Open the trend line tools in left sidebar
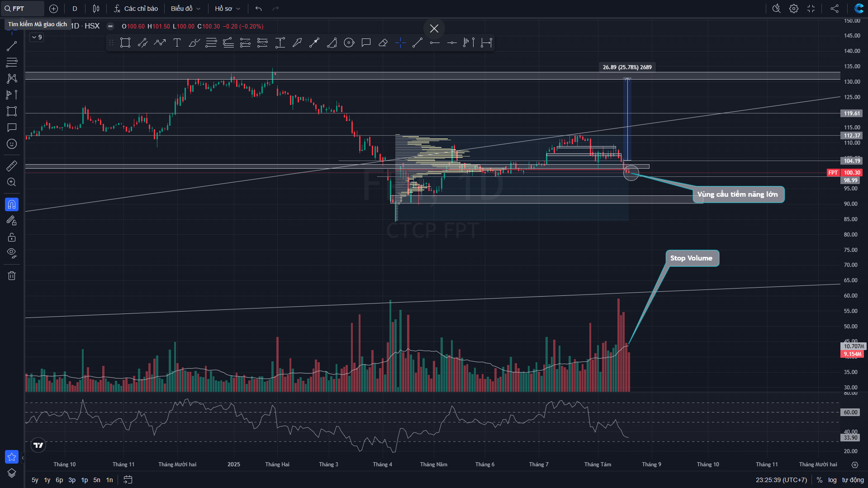 coord(12,46)
